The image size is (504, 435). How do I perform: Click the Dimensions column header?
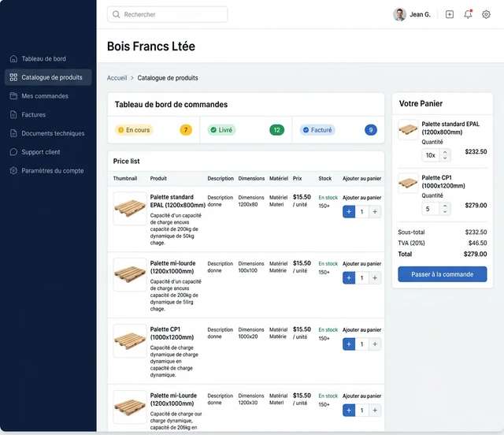coord(251,178)
